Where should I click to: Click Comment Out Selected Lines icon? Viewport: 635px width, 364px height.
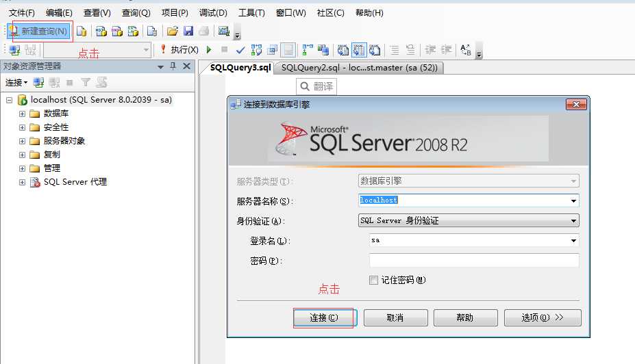coord(394,50)
